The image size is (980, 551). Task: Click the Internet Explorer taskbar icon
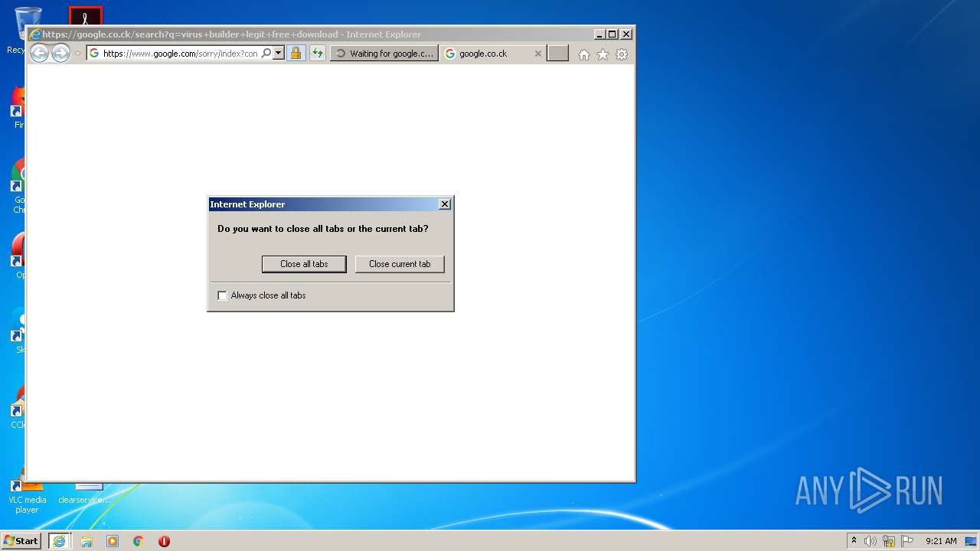pos(60,541)
